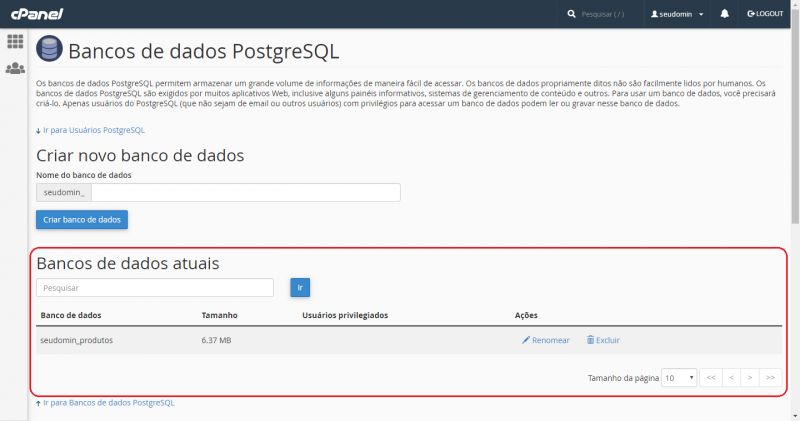The width and height of the screenshot is (800, 421).
Task: Open the user manager people icon
Action: [15, 68]
